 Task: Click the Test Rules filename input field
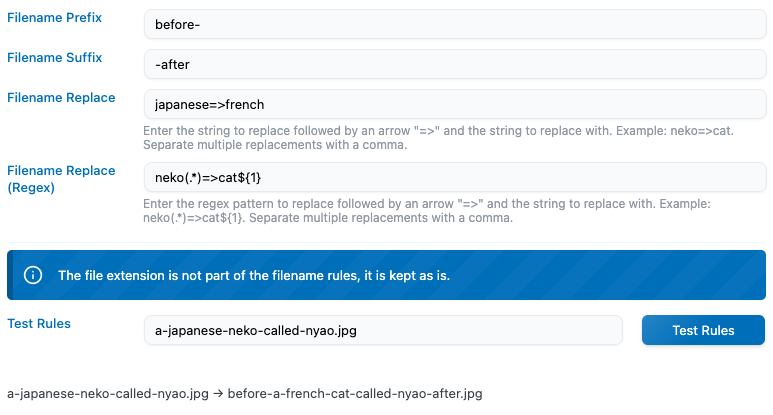point(383,330)
